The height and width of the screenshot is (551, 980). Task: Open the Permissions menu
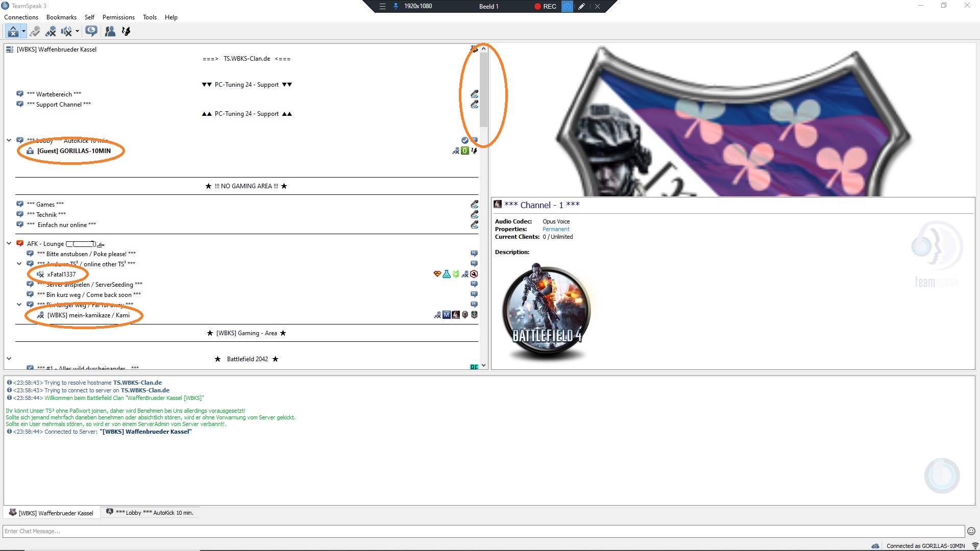[118, 17]
